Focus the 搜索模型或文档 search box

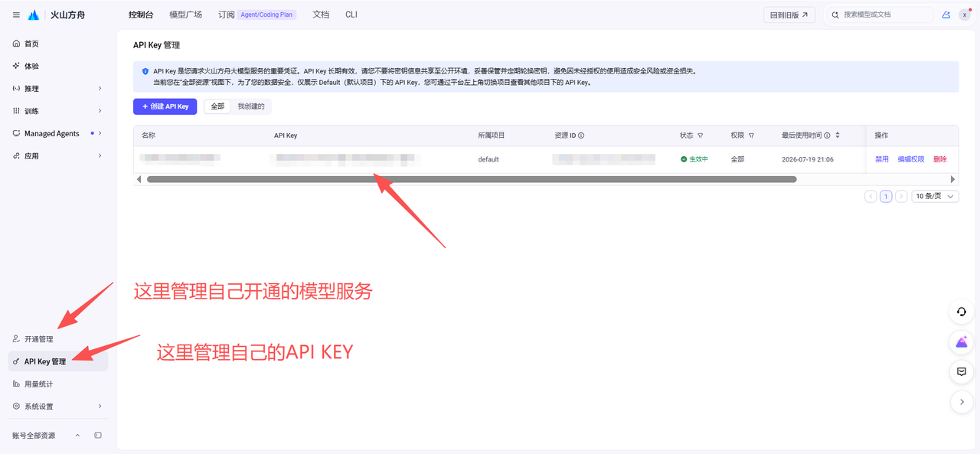click(879, 15)
